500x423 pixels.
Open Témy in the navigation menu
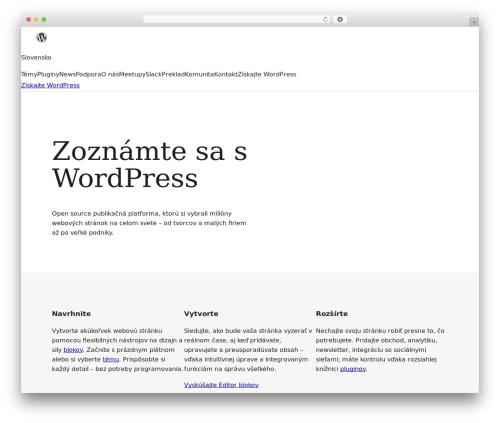coord(29,74)
